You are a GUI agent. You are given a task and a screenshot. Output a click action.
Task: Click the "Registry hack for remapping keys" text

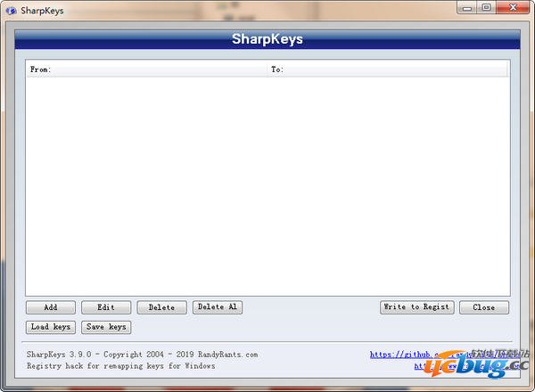(x=121, y=366)
